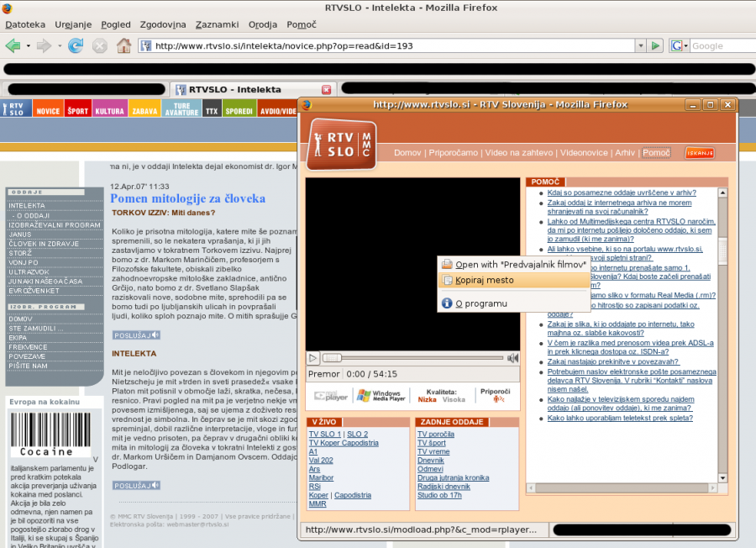Click the stop loading icon

(99, 46)
